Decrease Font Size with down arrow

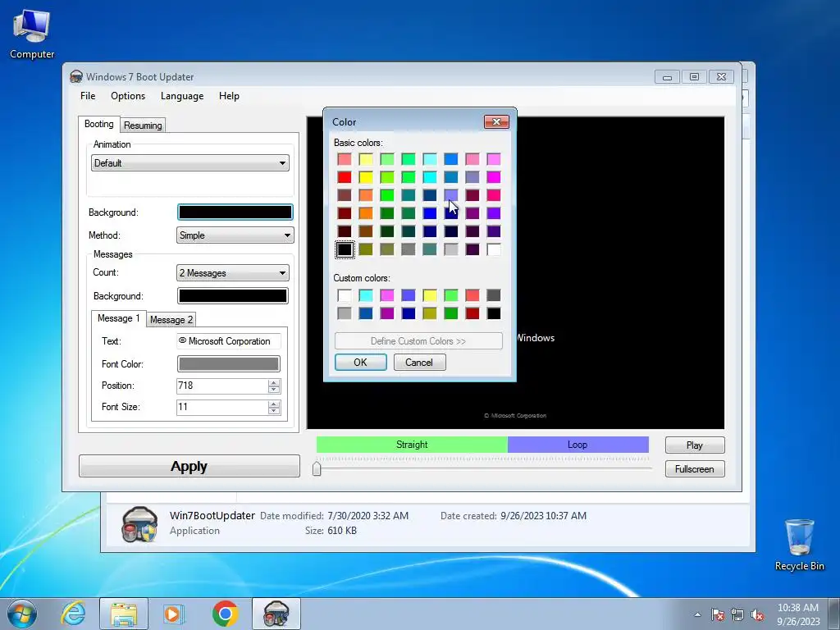[274, 411]
